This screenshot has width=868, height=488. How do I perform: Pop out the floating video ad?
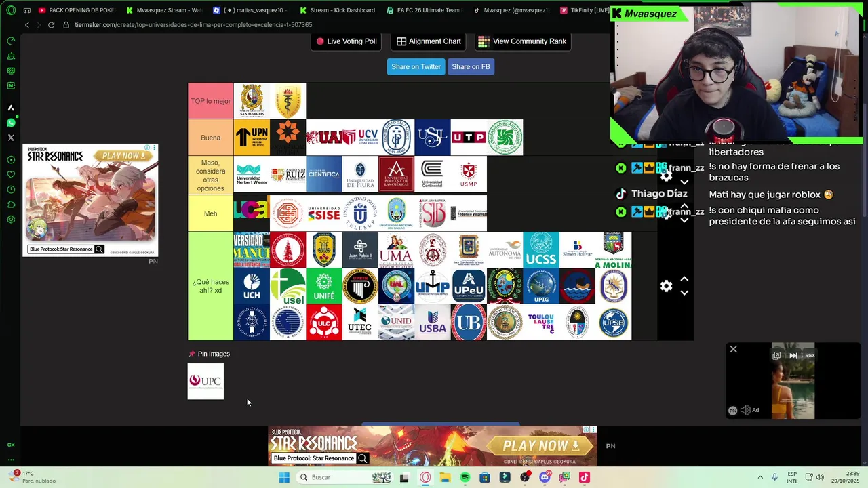776,355
